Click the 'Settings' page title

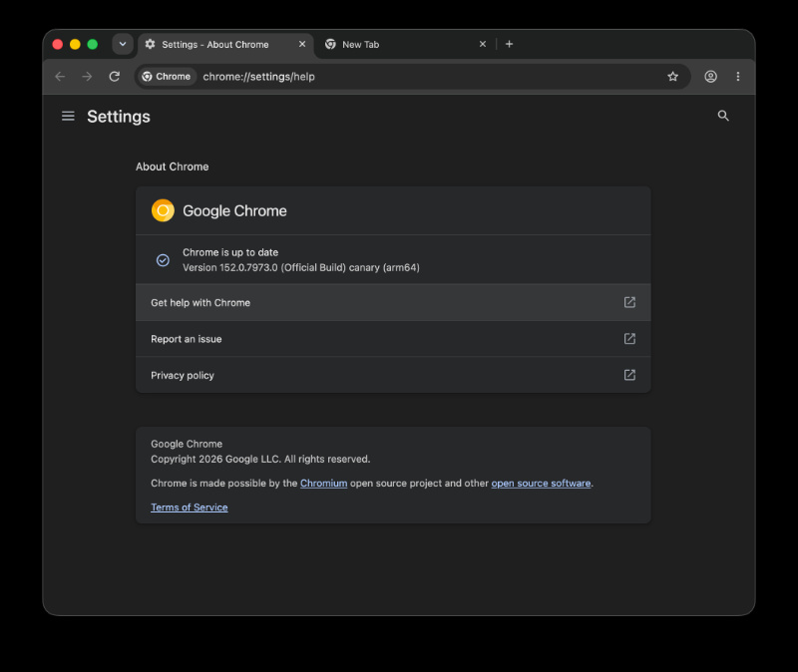[119, 117]
